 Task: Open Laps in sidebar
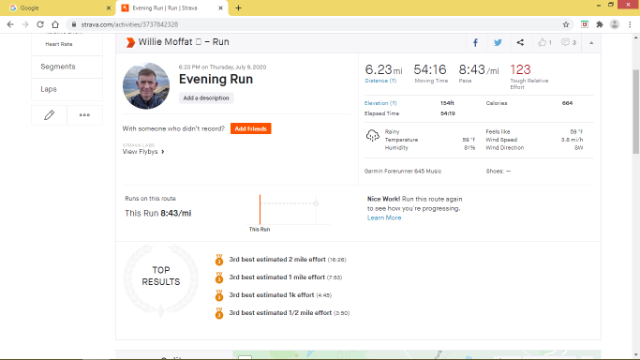(49, 89)
